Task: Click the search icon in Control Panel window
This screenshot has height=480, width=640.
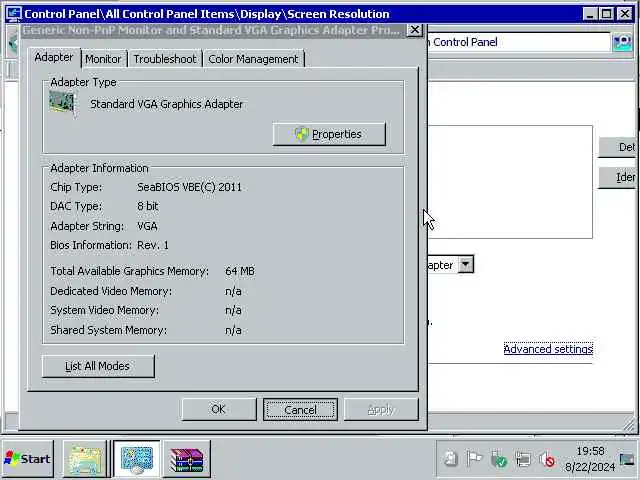Action: [622, 42]
